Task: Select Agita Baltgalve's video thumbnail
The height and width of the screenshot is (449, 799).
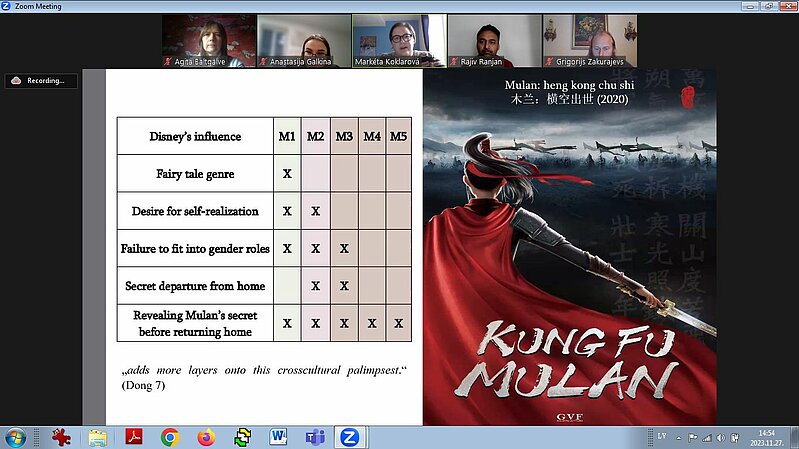Action: tap(209, 41)
